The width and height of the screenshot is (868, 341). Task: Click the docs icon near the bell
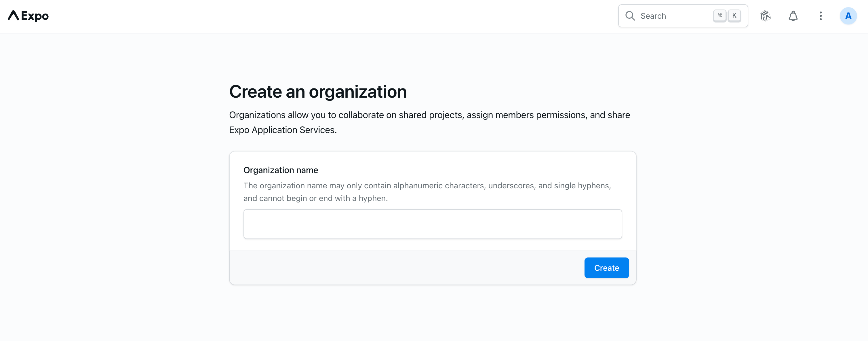765,16
